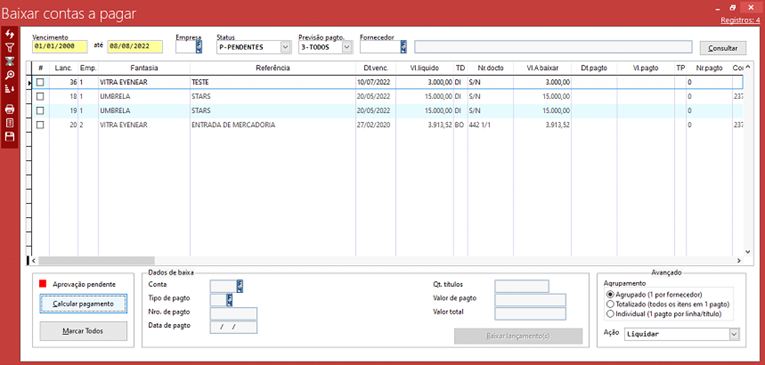Click the clear filter icon in sidebar
The width and height of the screenshot is (765, 365).
point(9,61)
